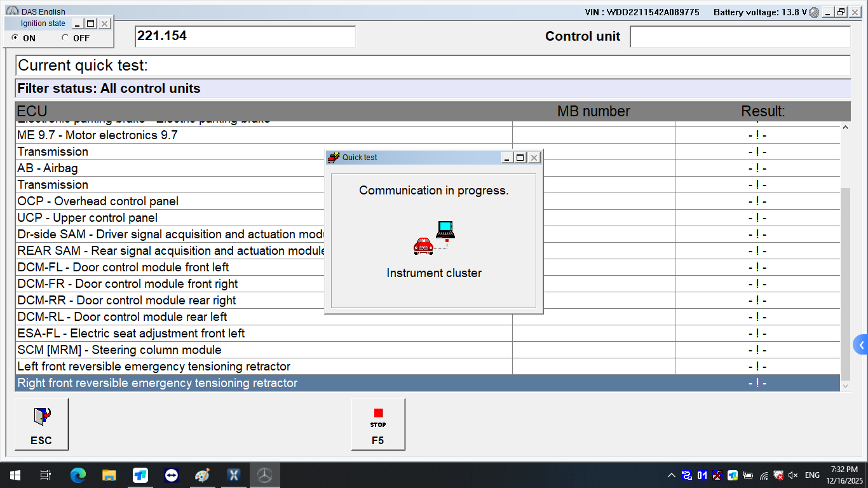Open the Mercedes DAS taskbar icon

(264, 475)
